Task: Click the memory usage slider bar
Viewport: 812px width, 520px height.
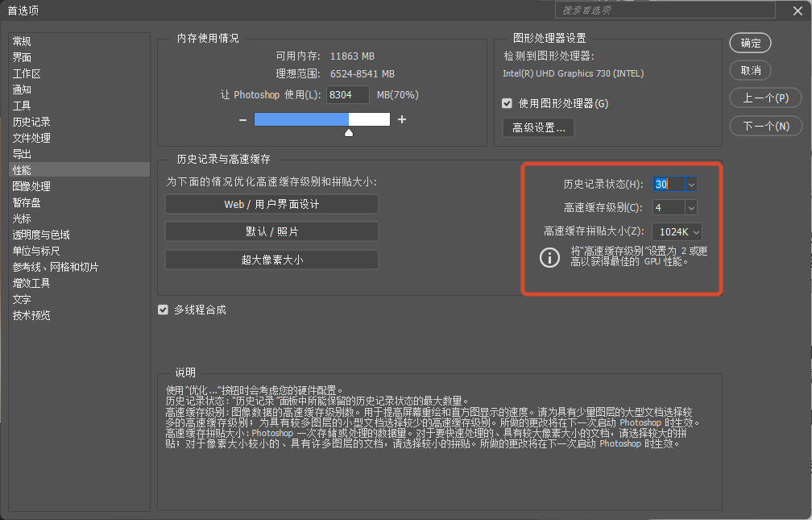Action: tap(322, 119)
